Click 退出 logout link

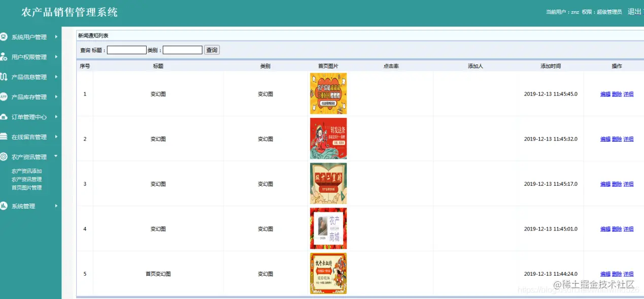[635, 12]
